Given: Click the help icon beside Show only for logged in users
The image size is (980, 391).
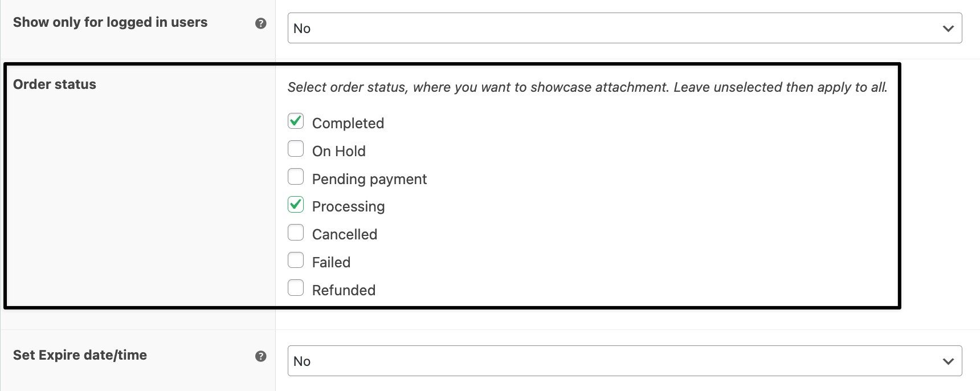Looking at the screenshot, I should coord(261,23).
